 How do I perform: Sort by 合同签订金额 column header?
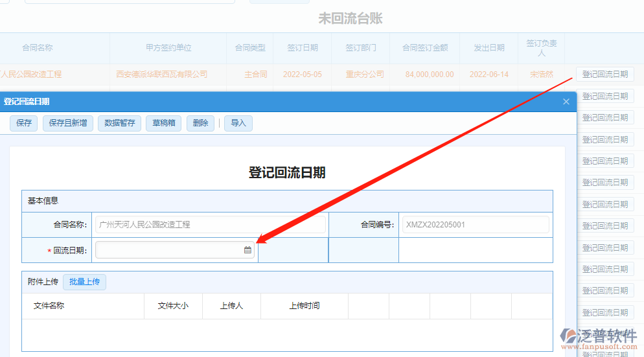click(x=425, y=48)
